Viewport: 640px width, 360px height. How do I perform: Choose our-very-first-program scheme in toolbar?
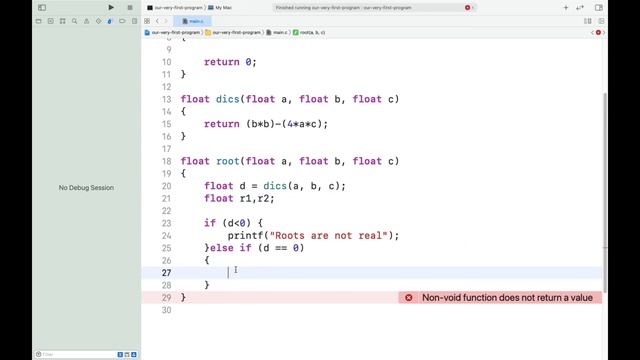coord(175,7)
